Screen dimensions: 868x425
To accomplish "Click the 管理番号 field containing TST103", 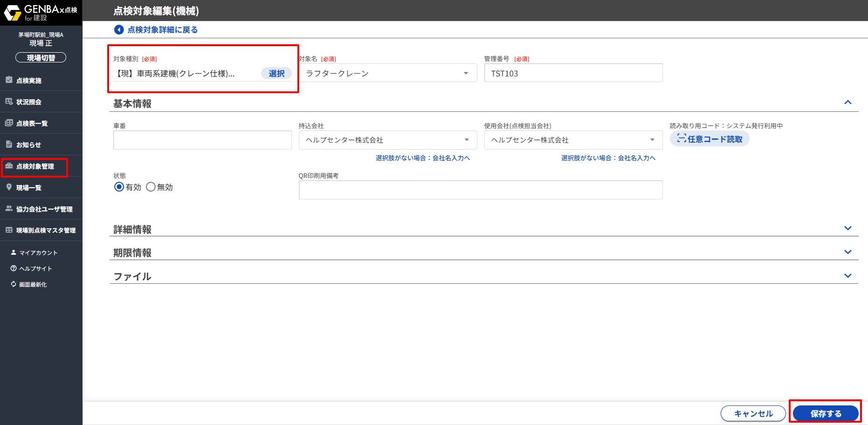I will coord(573,73).
